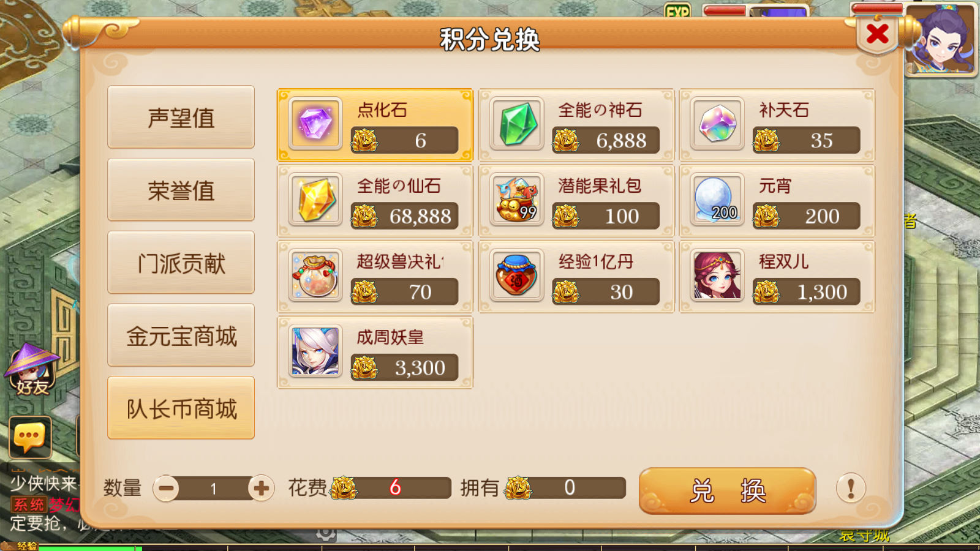Close the 积分兑换 dialog with red X
Screen dimensions: 980x551
coord(878,34)
